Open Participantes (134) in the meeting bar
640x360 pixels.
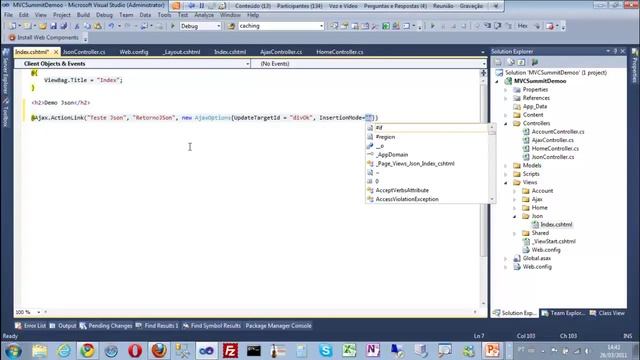[300, 6]
